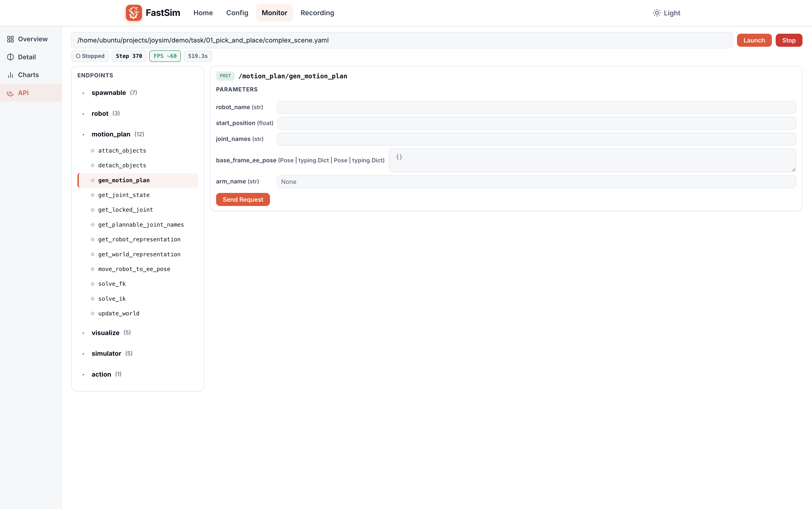Select the get_world_representation endpoint
The width and height of the screenshot is (812, 509).
[x=138, y=254]
